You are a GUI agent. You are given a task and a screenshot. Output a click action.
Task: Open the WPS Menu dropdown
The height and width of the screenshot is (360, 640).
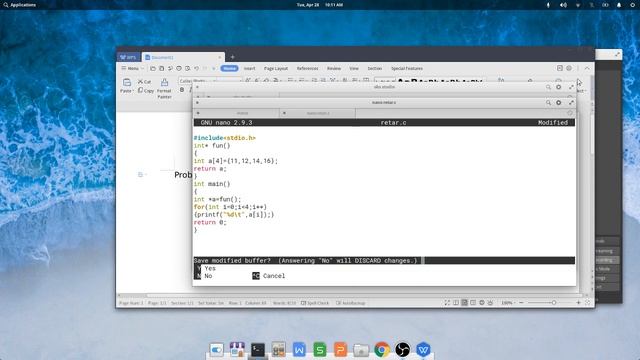pos(133,69)
